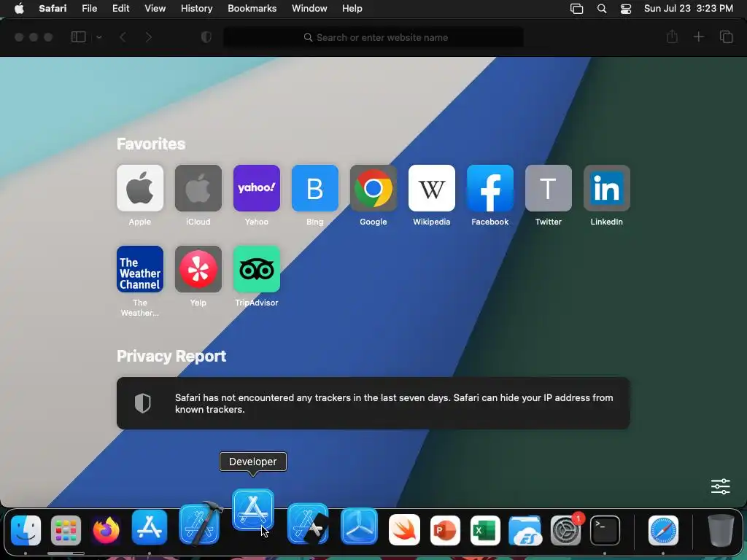Open the TestFlight icon in the Dock

point(359,526)
